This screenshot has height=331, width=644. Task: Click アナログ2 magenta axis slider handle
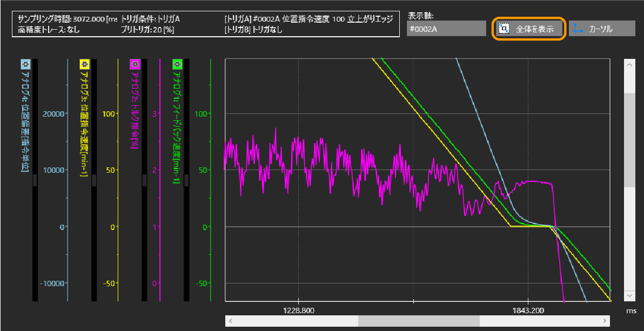(x=144, y=180)
